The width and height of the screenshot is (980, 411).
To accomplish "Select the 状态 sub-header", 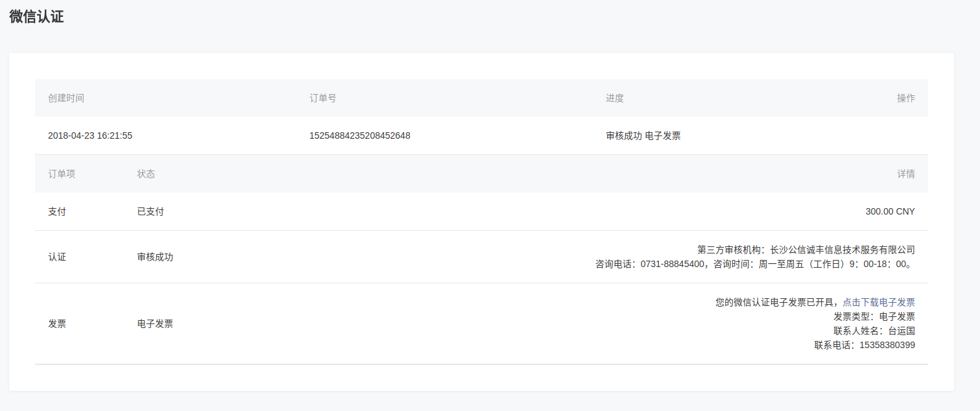I will pos(146,174).
